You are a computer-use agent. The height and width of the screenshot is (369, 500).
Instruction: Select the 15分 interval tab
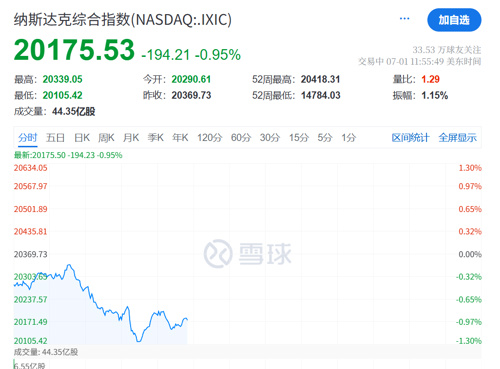pos(299,137)
